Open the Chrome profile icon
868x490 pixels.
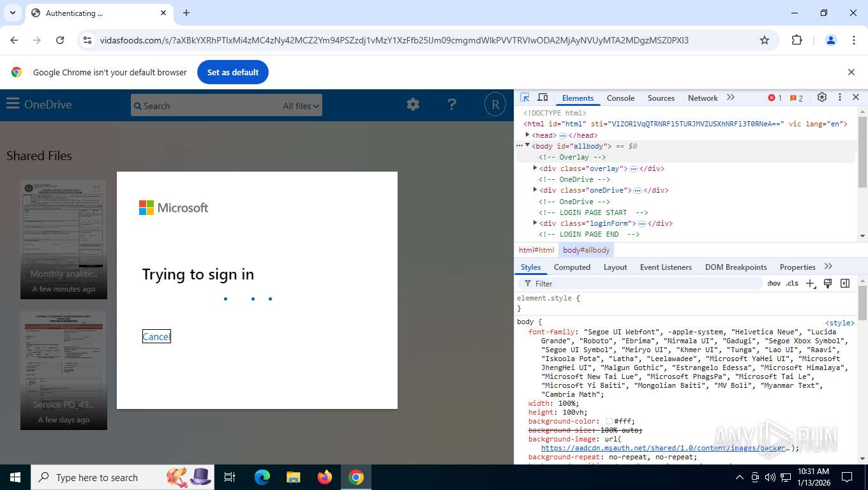point(831,40)
